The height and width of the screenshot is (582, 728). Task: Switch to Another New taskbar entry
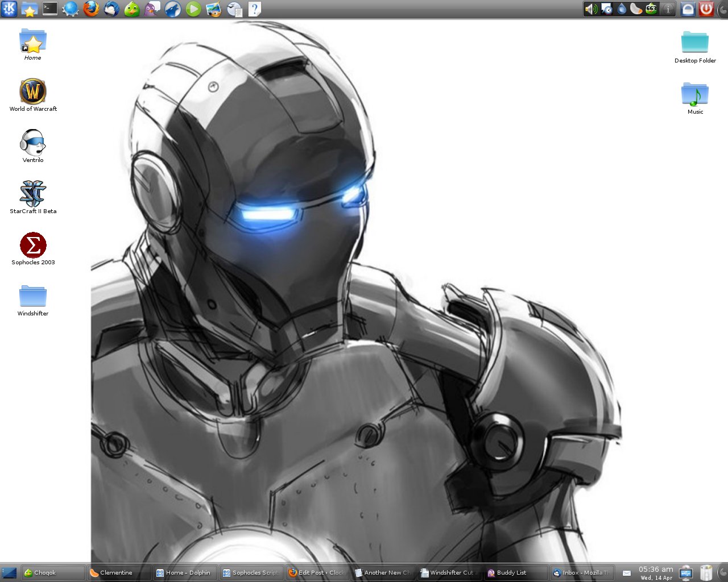[x=383, y=573]
